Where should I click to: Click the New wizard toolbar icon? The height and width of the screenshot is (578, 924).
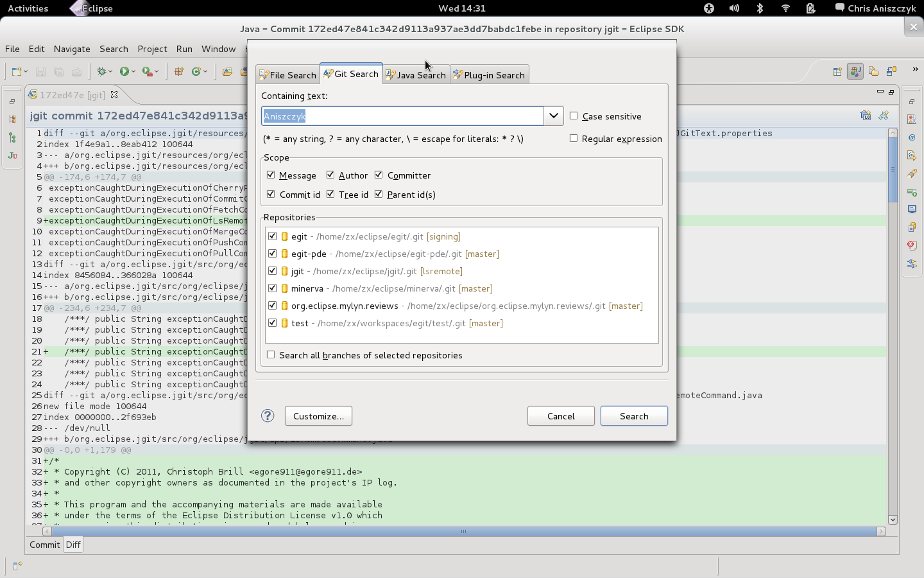[x=16, y=71]
